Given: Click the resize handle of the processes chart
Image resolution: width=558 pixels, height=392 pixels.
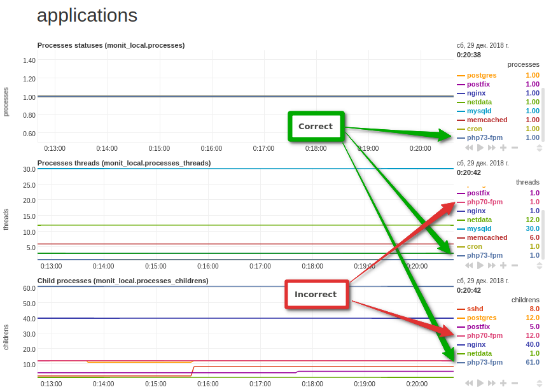Looking at the screenshot, I should coord(540,148).
